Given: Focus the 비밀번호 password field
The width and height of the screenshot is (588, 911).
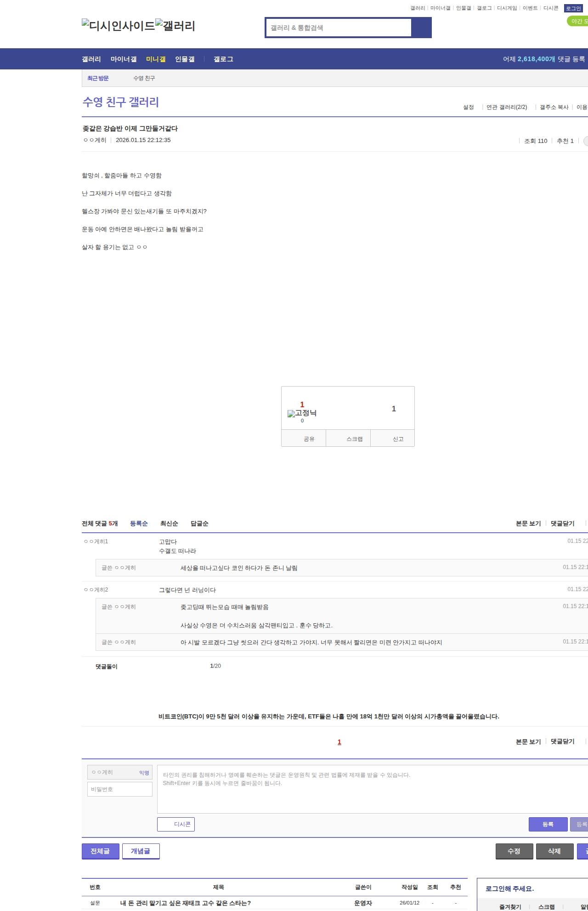Looking at the screenshot, I should (120, 789).
